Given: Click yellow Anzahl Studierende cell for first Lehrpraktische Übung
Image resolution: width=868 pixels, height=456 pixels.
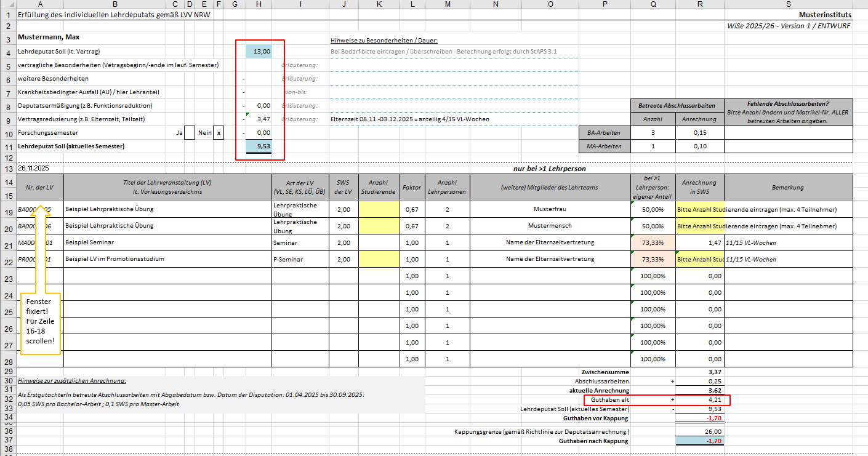Looking at the screenshot, I should (379, 209).
